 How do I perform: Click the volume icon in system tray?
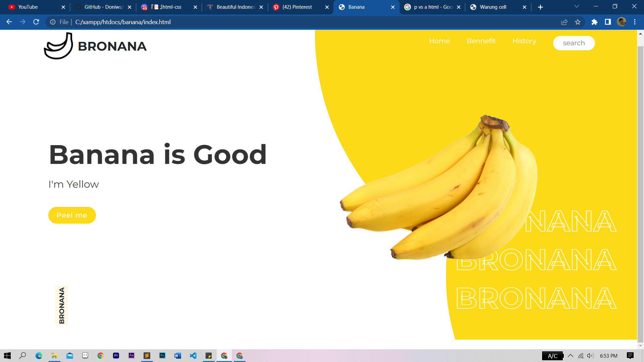(590, 356)
